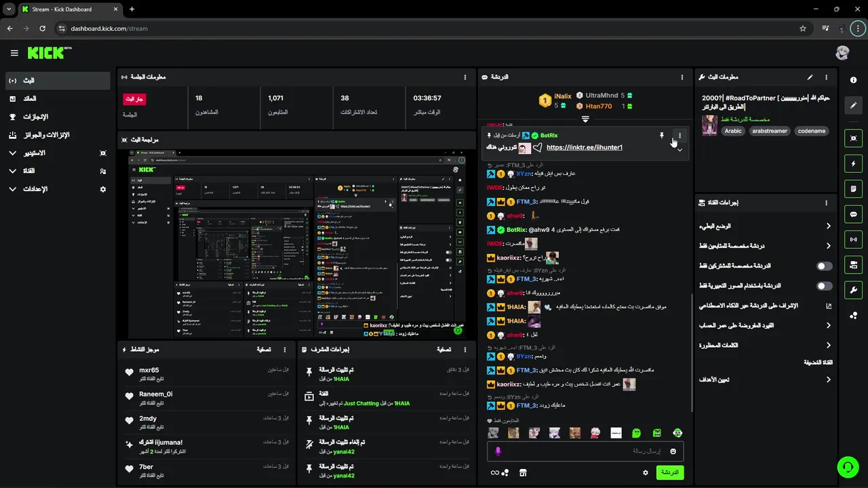The width and height of the screenshot is (868, 488).
Task: Click the pencil edit button in the right toolbar
Action: coord(853,106)
